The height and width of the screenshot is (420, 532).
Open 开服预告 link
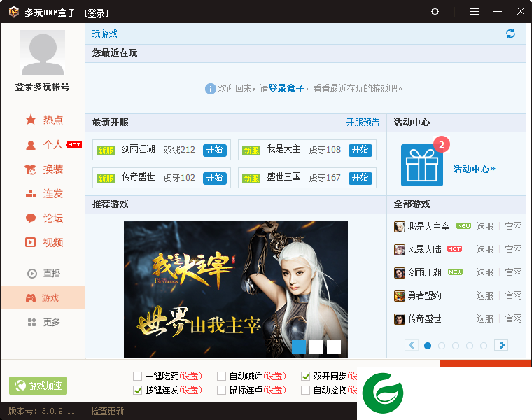[363, 122]
